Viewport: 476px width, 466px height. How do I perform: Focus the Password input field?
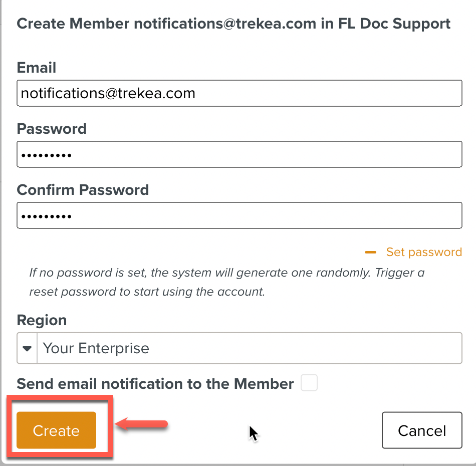coord(240,154)
